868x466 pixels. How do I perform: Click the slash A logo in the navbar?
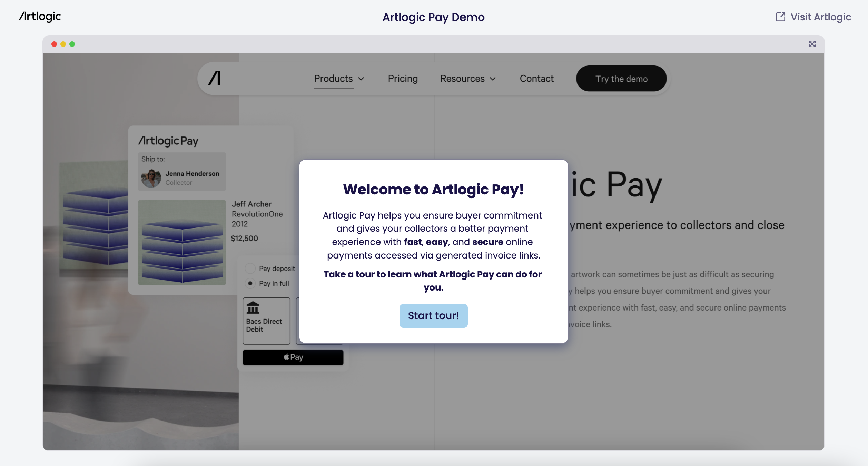point(214,79)
